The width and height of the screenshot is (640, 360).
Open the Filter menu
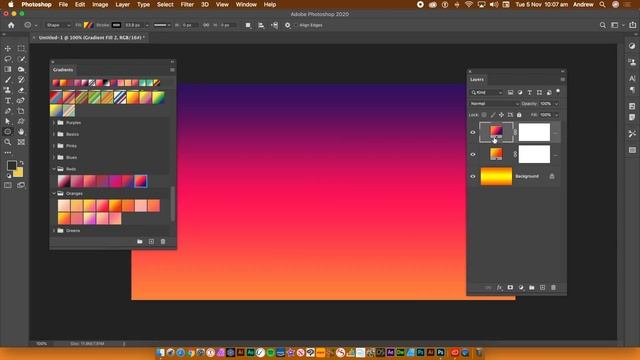[x=187, y=4]
